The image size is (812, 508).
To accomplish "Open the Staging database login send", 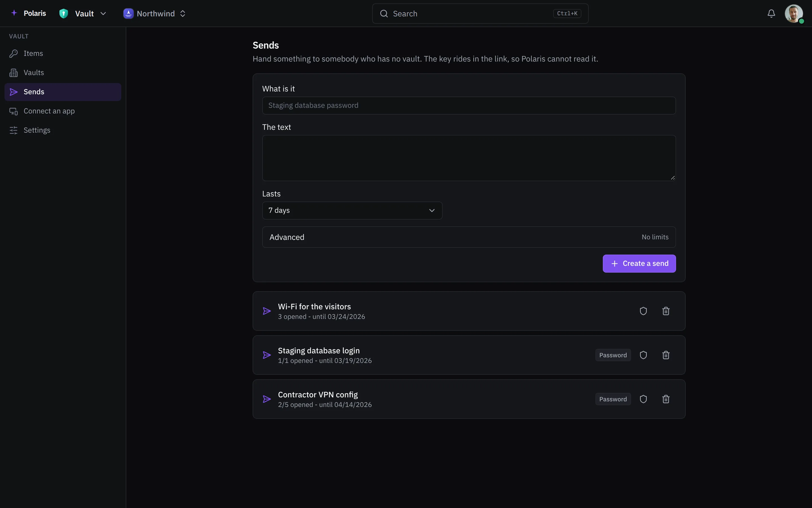I will click(x=469, y=355).
